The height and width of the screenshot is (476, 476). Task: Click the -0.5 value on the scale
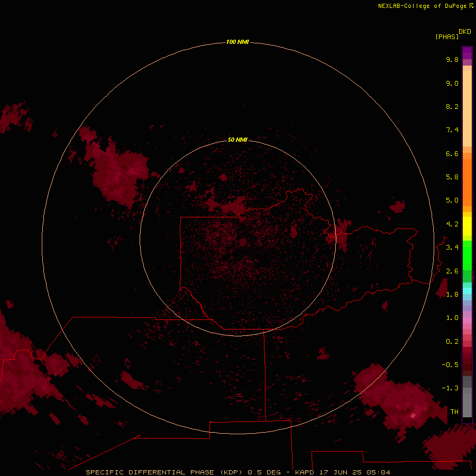click(450, 365)
